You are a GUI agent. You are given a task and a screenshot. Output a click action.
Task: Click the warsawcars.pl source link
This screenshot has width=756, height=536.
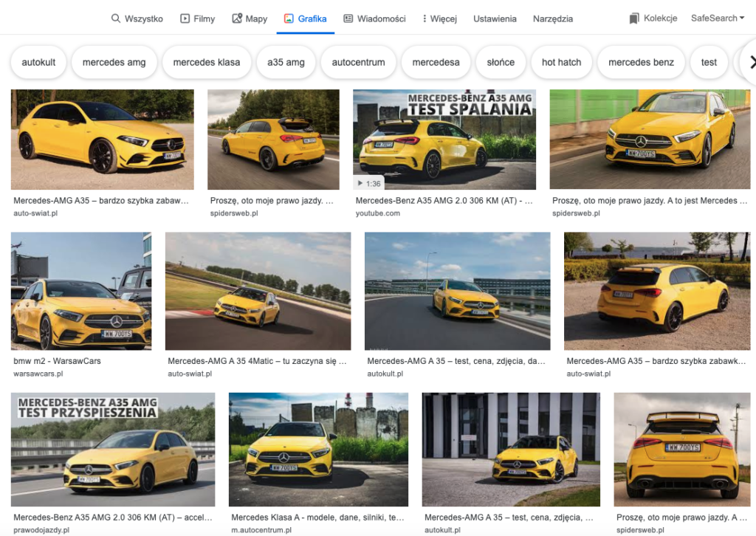pos(38,374)
